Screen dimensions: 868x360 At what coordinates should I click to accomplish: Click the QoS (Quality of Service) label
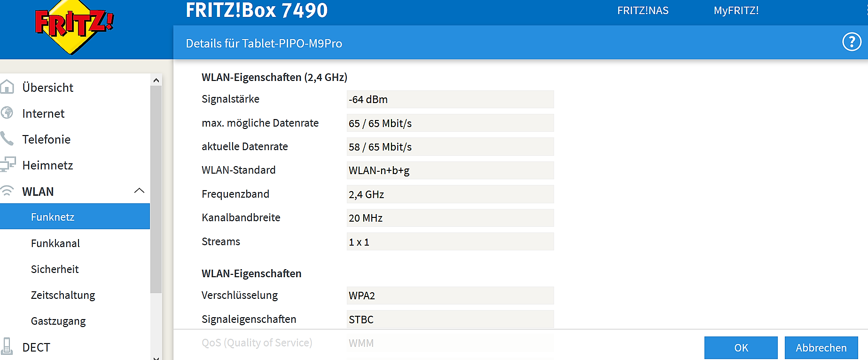(257, 343)
